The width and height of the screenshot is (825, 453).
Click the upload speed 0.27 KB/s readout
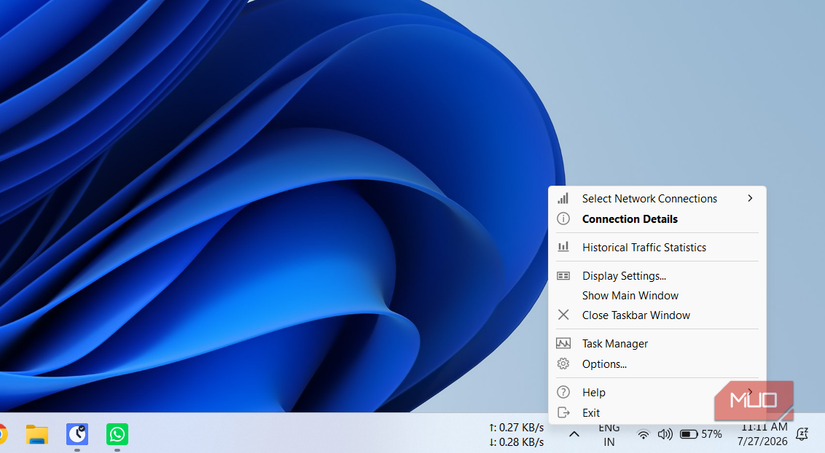pyautogui.click(x=516, y=427)
